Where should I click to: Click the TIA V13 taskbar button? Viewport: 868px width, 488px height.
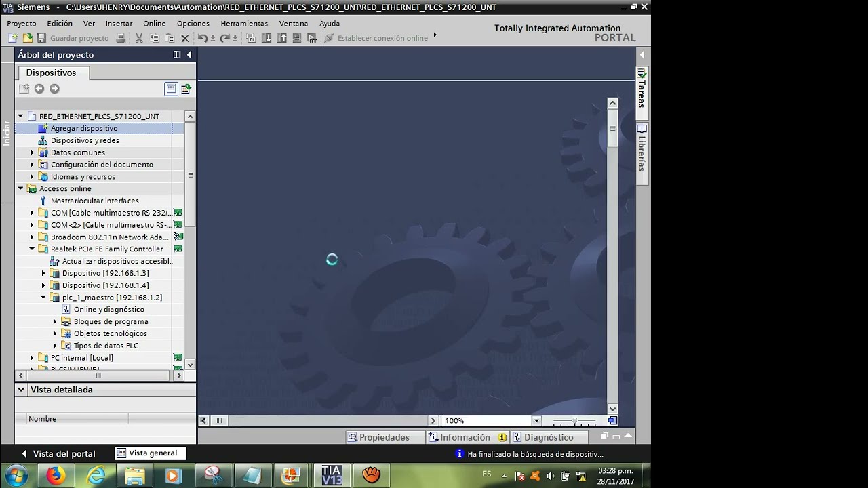coord(332,476)
